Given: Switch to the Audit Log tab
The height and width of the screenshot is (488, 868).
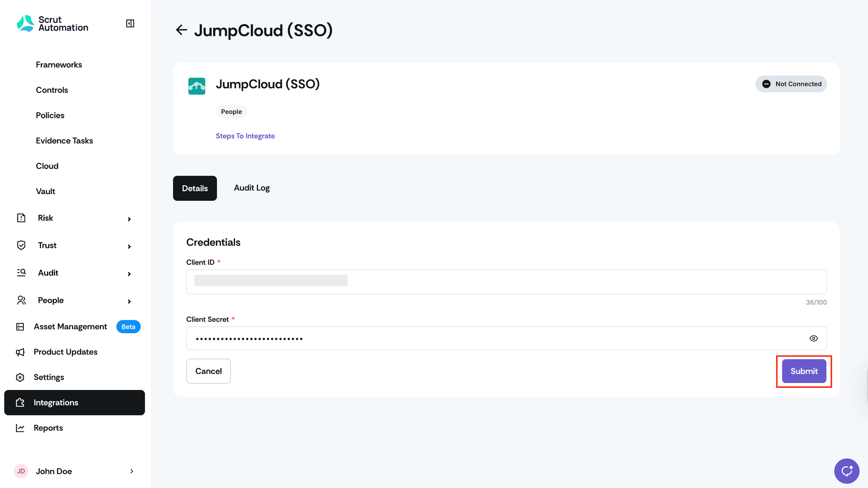Looking at the screenshot, I should tap(252, 188).
